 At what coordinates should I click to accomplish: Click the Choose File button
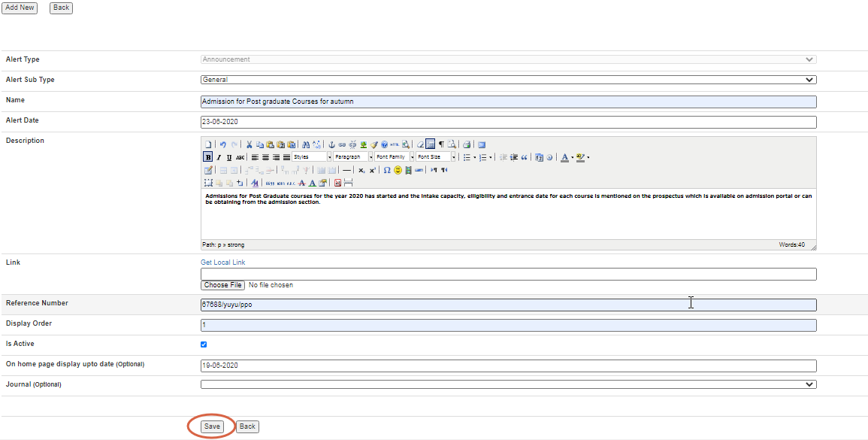[222, 285]
